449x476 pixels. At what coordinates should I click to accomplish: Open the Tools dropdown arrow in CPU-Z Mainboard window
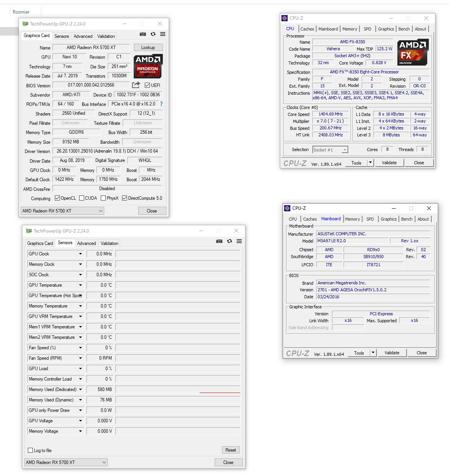click(373, 353)
